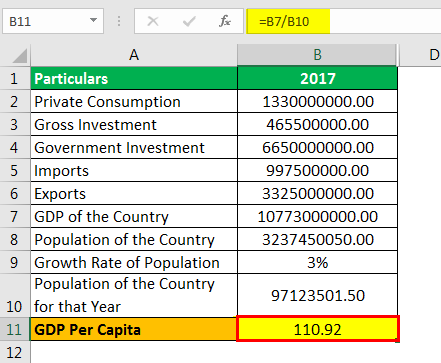
Task: Click the value 3237450050.00
Action: pyautogui.click(x=317, y=239)
